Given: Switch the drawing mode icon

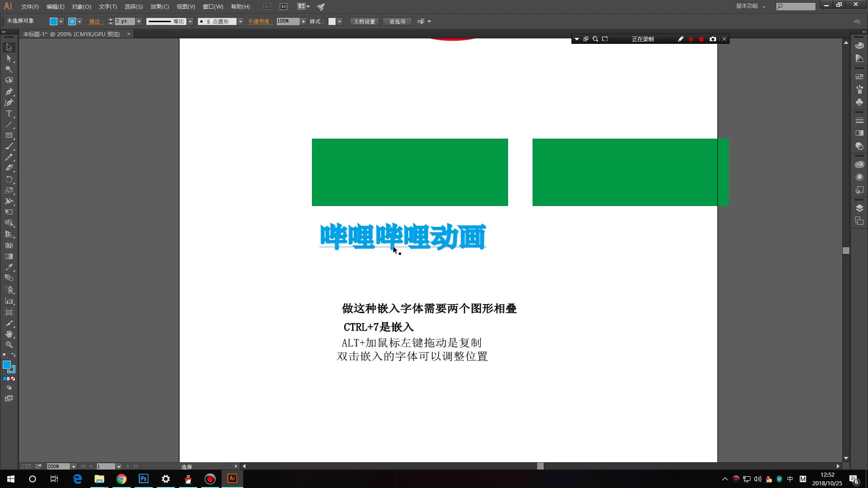Looking at the screenshot, I should pyautogui.click(x=9, y=388).
